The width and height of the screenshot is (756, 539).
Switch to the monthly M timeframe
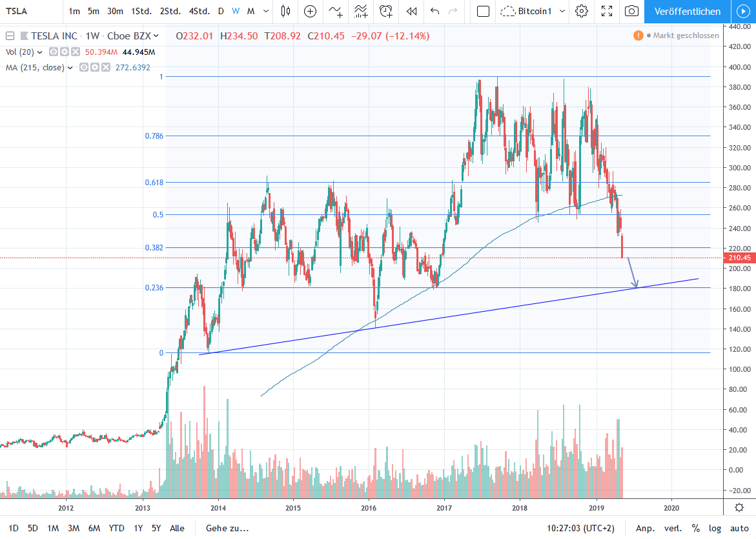coord(250,11)
